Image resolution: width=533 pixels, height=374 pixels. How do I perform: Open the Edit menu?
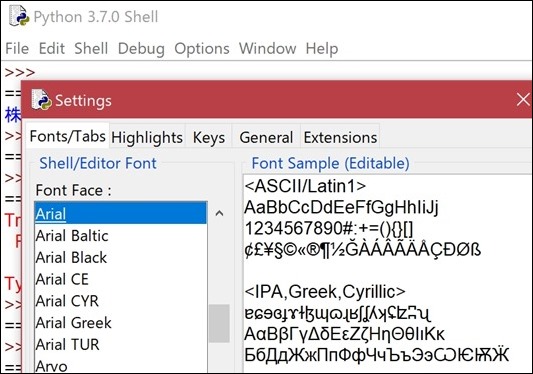point(52,48)
